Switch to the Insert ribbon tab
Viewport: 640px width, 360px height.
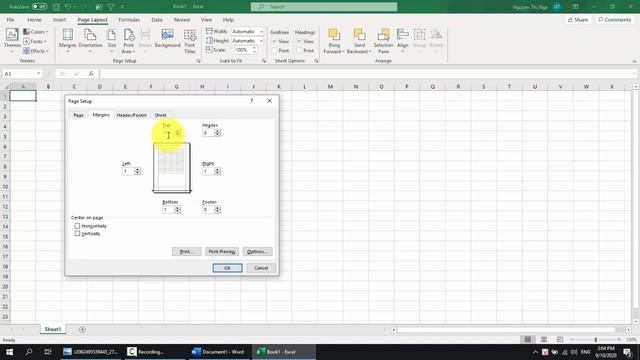(x=59, y=20)
